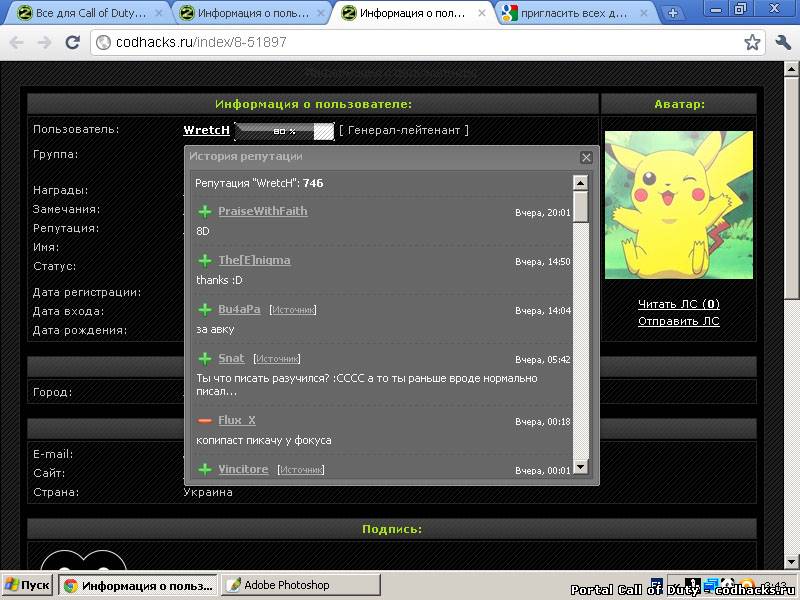Image resolution: width=800 pixels, height=600 pixels.
Task: Click the plus icon beside The[E]nigma
Action: 205,261
